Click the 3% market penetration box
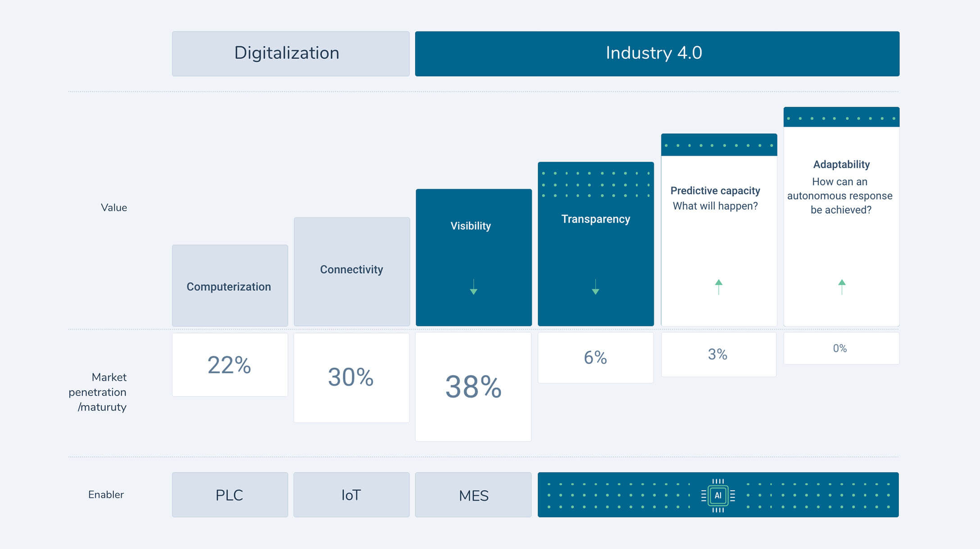Screen dimensions: 980x549 718,354
